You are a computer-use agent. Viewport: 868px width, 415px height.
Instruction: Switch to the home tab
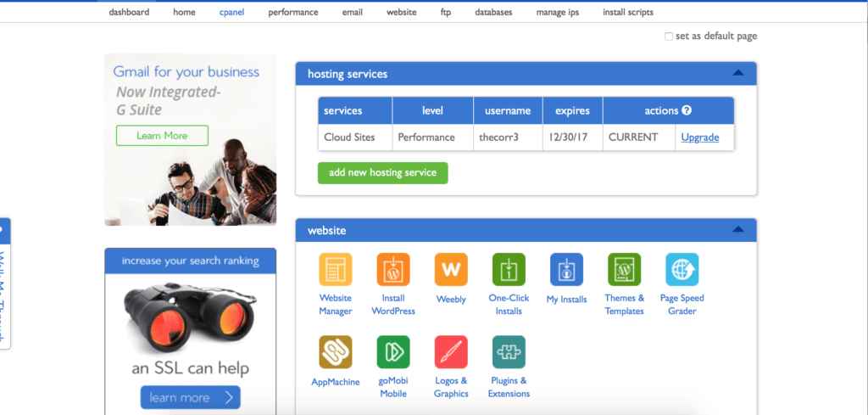[x=184, y=12]
